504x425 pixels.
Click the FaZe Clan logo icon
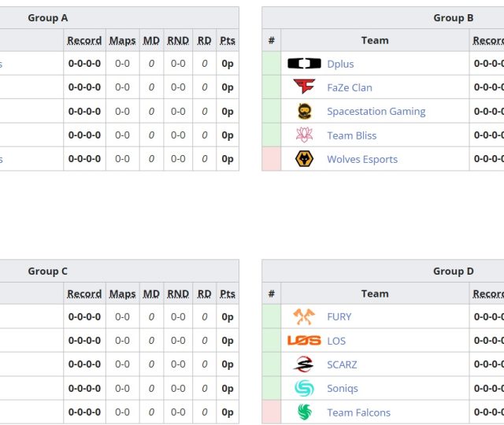coord(304,87)
